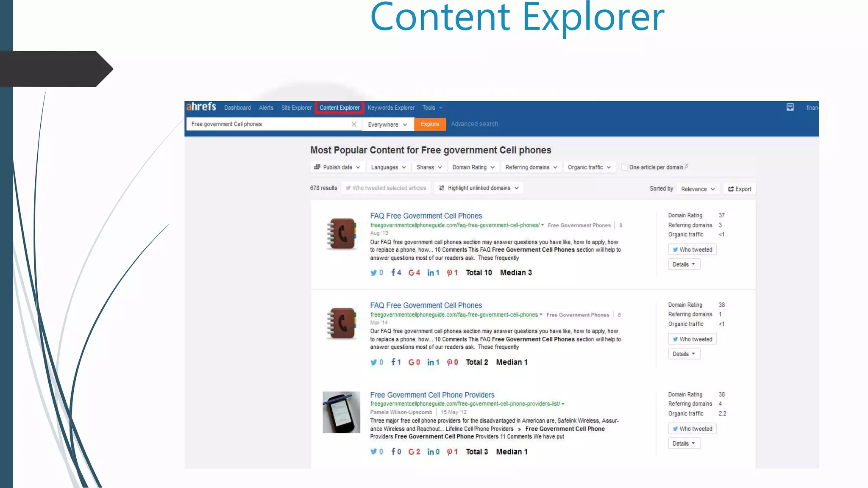Click Facebook share count 0 of third result

pos(396,452)
